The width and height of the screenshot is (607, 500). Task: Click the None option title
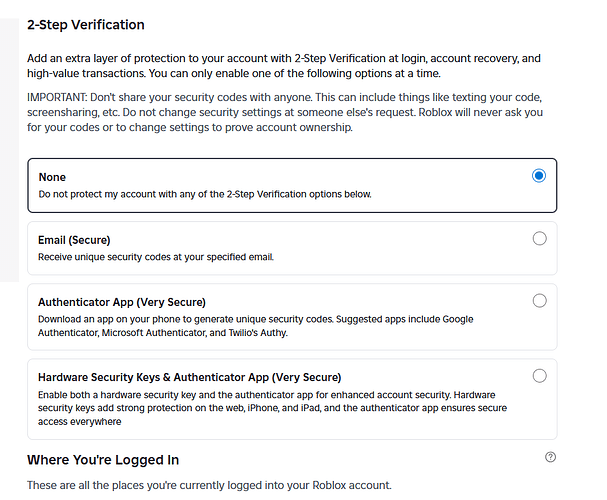(x=52, y=177)
